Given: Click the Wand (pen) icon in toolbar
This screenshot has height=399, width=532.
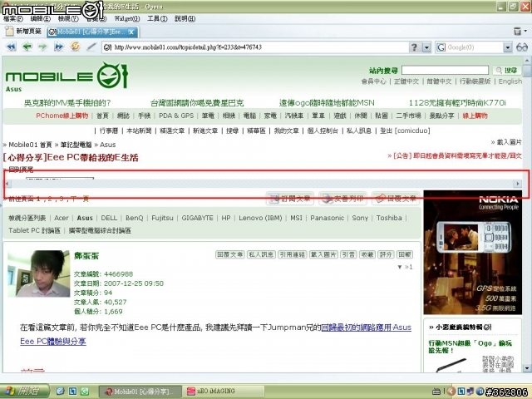Looking at the screenshot, I should click(x=91, y=47).
